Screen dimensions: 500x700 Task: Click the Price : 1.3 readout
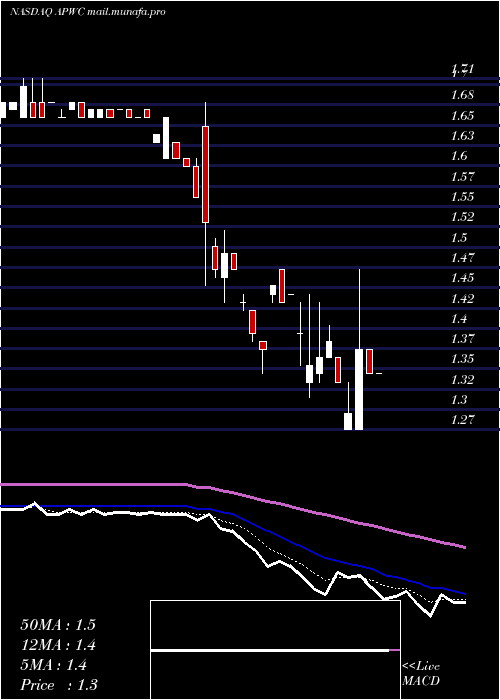59,685
